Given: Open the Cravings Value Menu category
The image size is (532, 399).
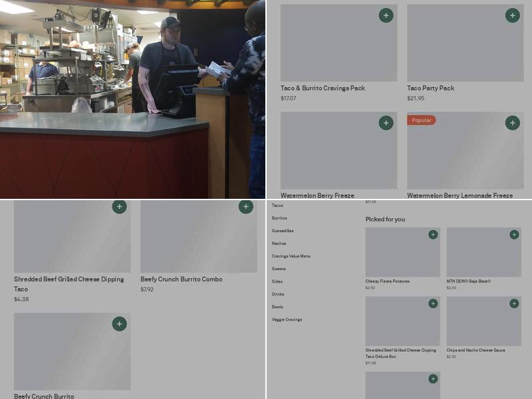Looking at the screenshot, I should point(291,256).
